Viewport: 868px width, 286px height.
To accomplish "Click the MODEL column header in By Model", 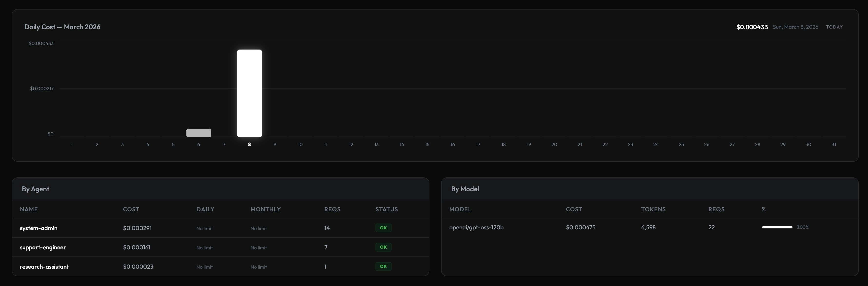I will tap(460, 209).
